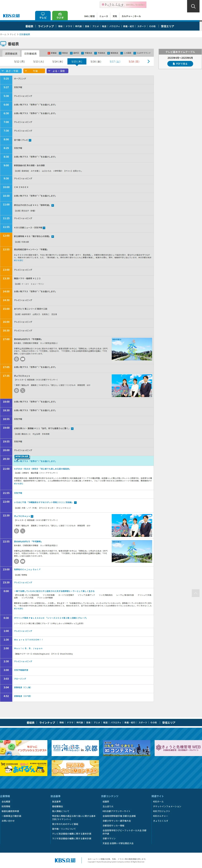Open ちびっこイングリッシュコンテスト banner
202x868 pixels.
click(x=24, y=748)
